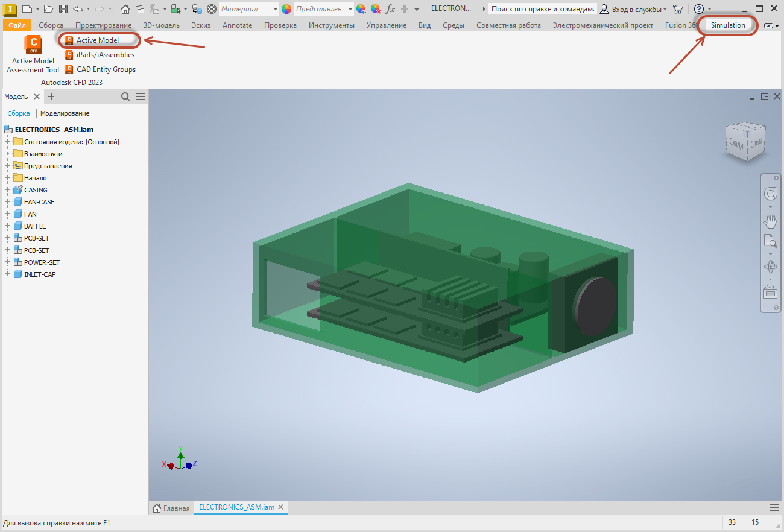Click the help search input field
Viewport: 784px width, 532px height.
pyautogui.click(x=542, y=9)
